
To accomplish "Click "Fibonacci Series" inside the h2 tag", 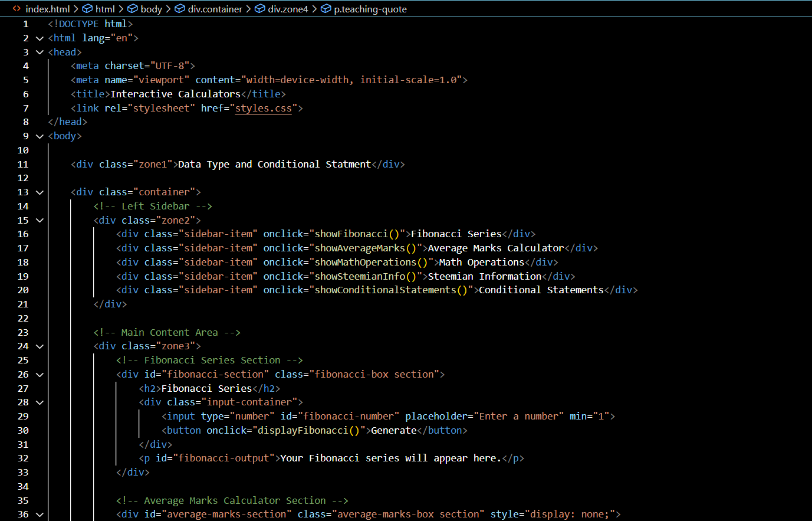I will tap(207, 389).
